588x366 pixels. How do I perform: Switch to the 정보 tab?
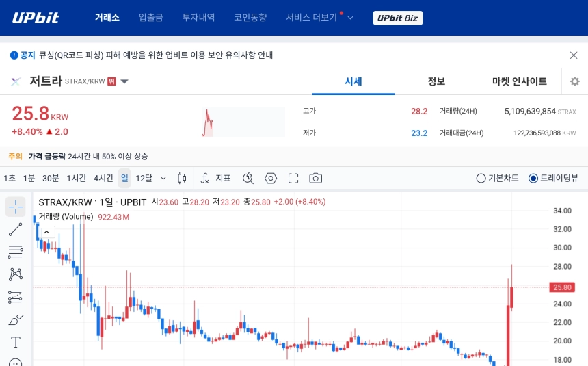(436, 81)
